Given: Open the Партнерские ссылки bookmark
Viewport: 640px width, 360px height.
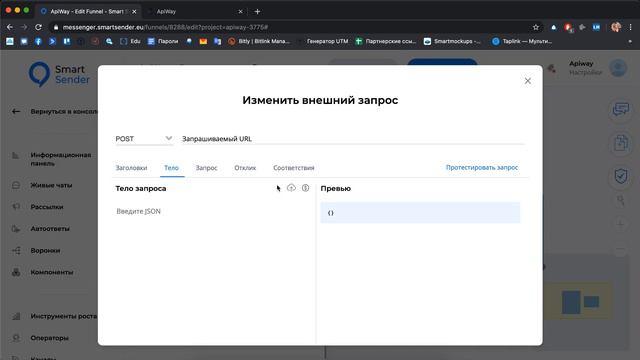Looking at the screenshot, I should (x=386, y=41).
